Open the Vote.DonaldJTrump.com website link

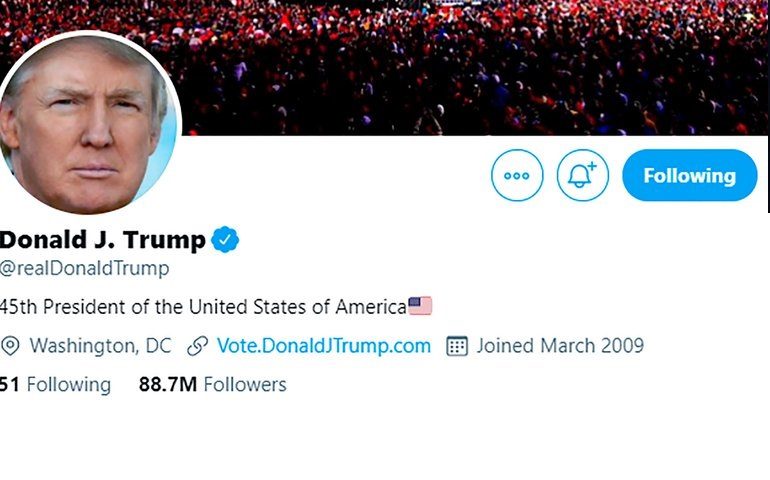324,346
